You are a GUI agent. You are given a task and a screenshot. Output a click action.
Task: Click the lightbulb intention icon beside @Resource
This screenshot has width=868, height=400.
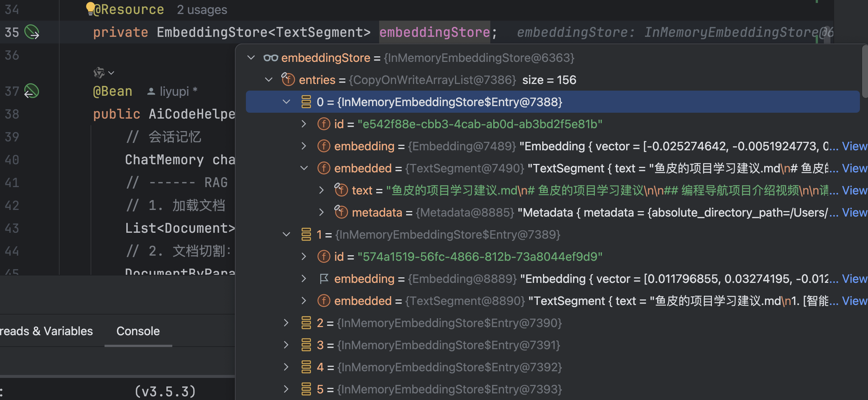pyautogui.click(x=90, y=8)
